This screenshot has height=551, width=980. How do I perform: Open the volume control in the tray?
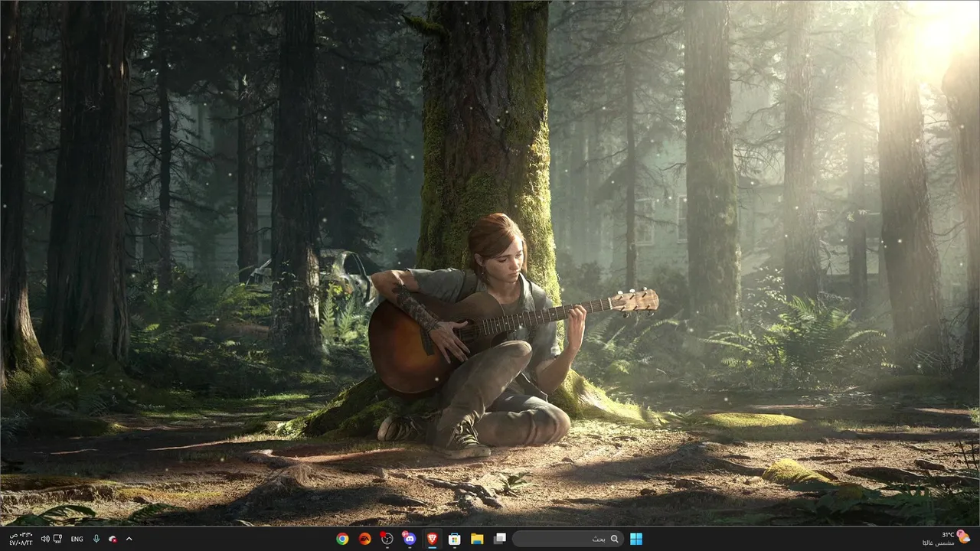(x=45, y=539)
